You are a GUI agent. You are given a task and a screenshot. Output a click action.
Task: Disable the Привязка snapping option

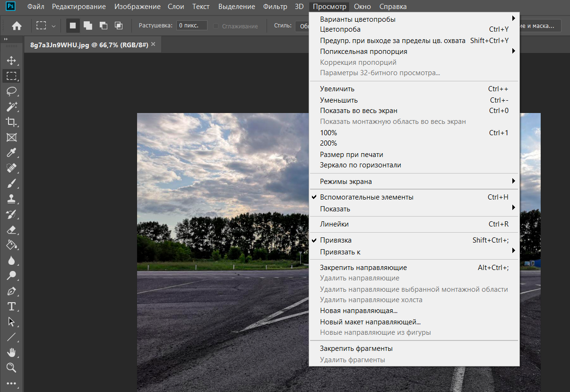336,240
